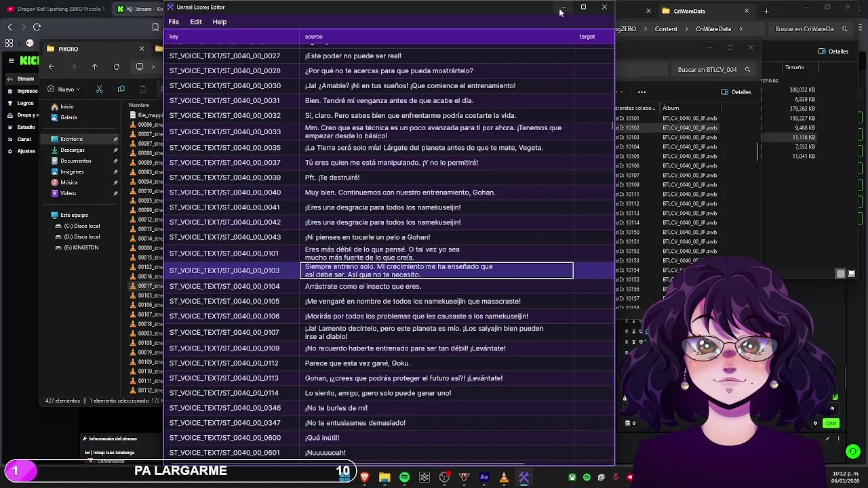Open Logros in Kick sidebar
The width and height of the screenshot is (868, 488).
pyautogui.click(x=20, y=103)
